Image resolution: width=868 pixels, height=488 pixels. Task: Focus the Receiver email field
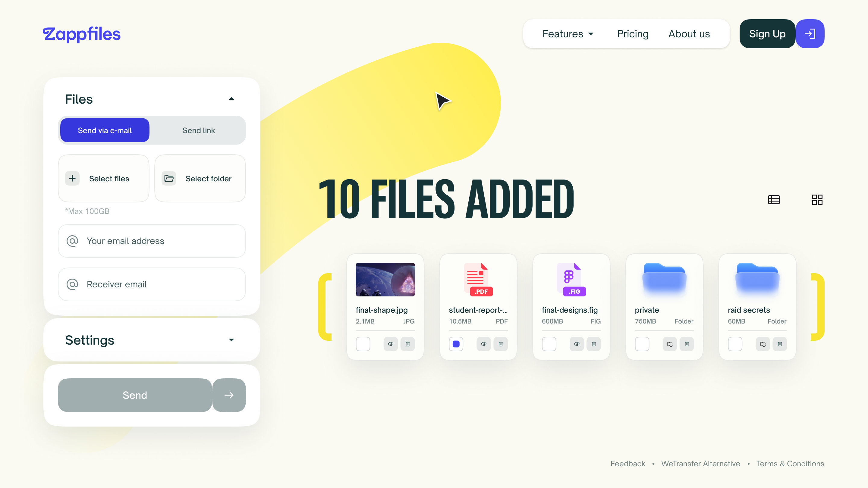152,284
